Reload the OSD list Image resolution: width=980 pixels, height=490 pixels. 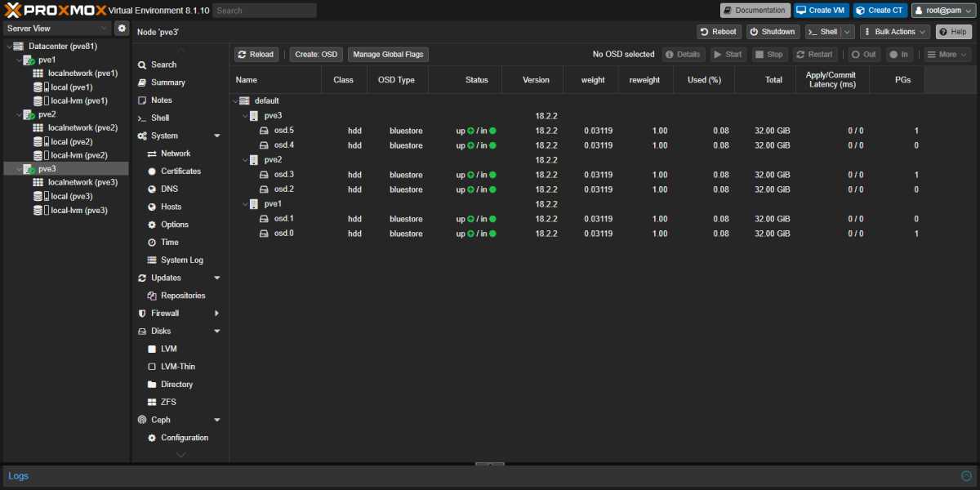[256, 55]
